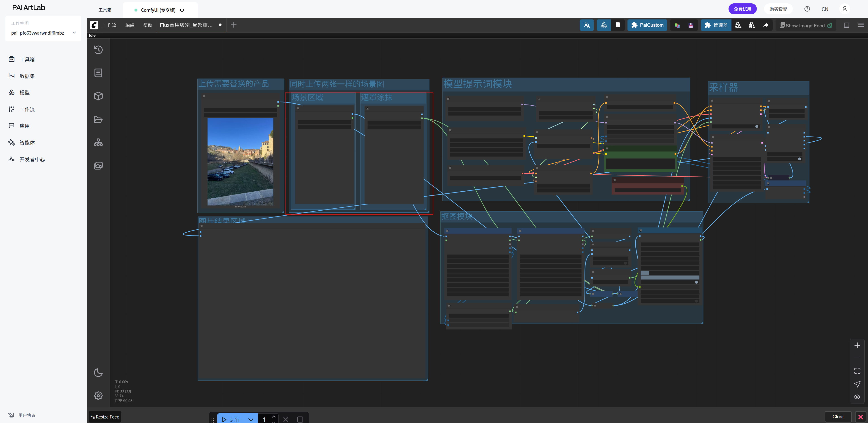Open the queue history panel icon
This screenshot has width=868, height=423.
pyautogui.click(x=98, y=50)
